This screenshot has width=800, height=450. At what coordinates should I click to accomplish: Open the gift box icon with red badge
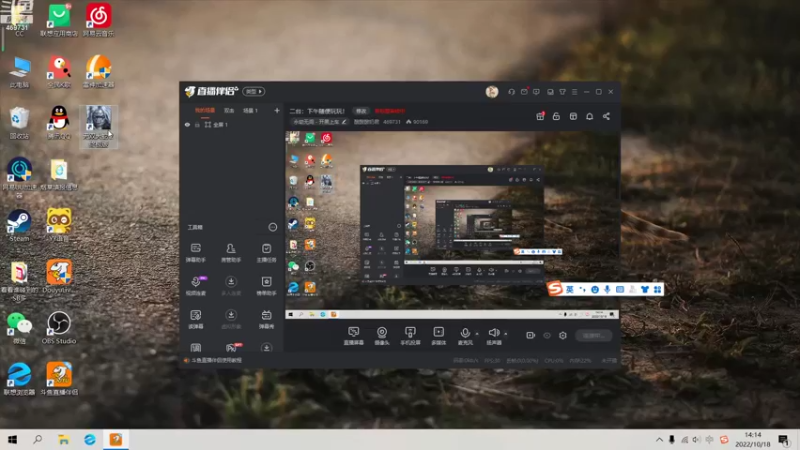pyautogui.click(x=540, y=116)
